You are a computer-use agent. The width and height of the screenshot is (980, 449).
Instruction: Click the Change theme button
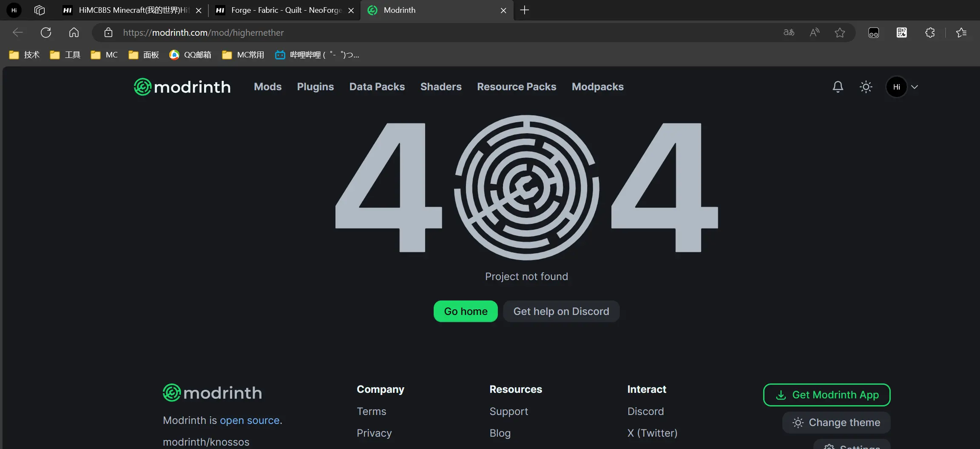[x=836, y=422]
